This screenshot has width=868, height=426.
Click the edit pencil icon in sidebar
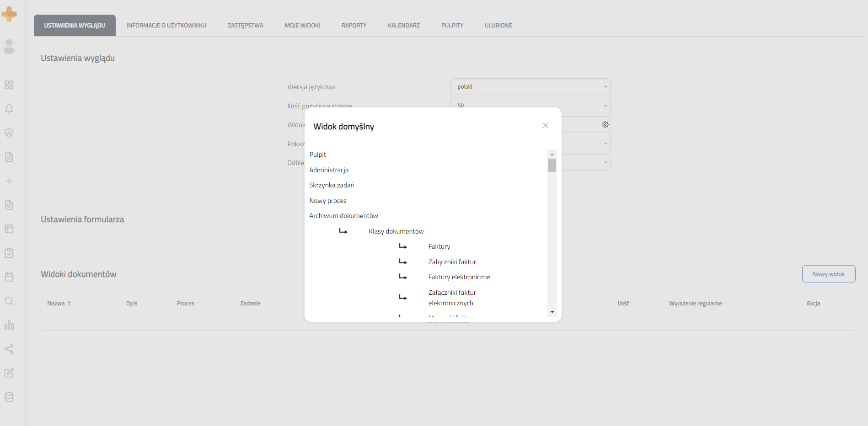pos(9,373)
